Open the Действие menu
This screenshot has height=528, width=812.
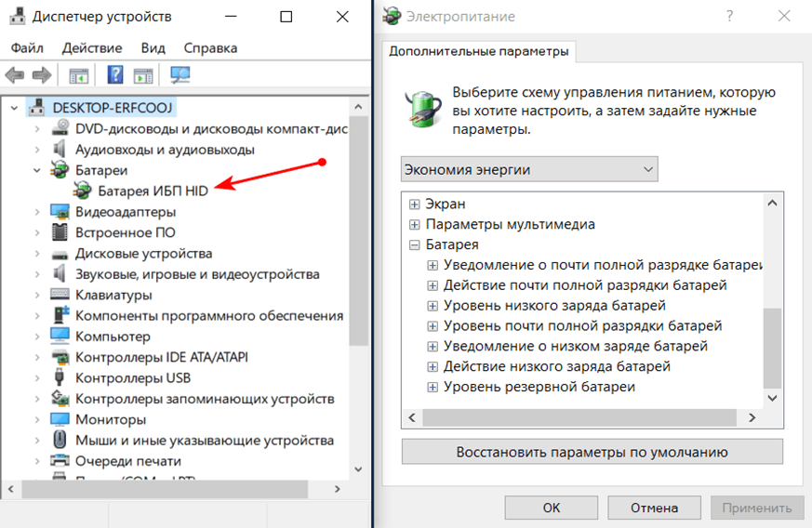coord(92,48)
